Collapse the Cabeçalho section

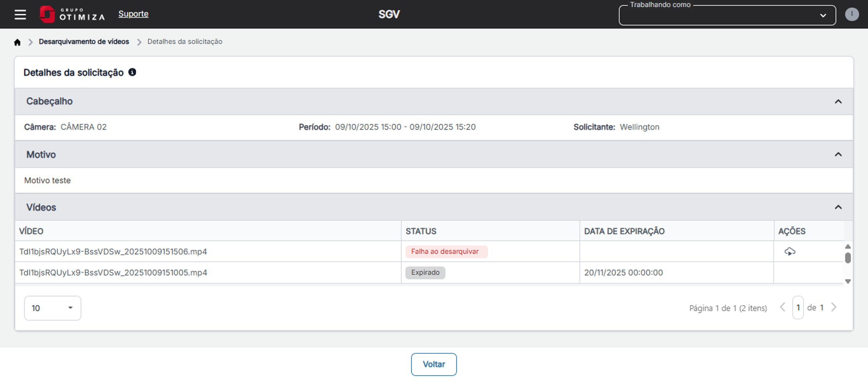pyautogui.click(x=838, y=101)
